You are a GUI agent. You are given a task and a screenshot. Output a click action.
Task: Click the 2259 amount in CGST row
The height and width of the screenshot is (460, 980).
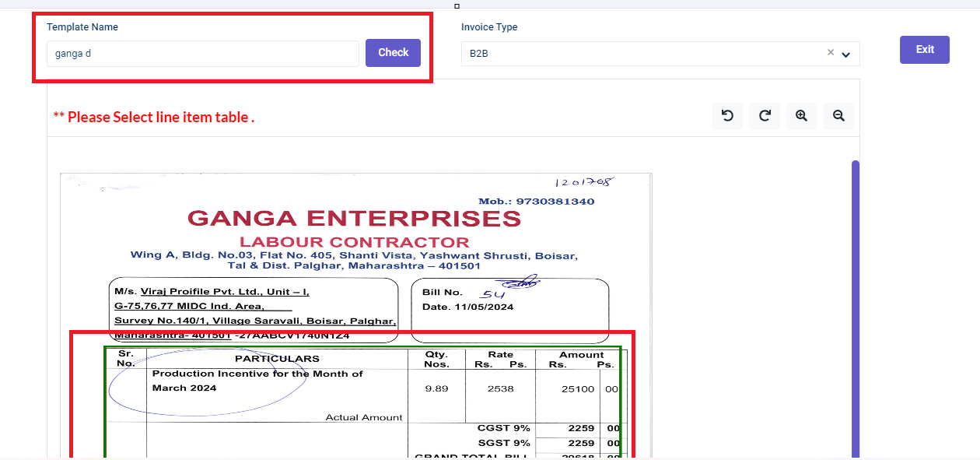point(582,428)
